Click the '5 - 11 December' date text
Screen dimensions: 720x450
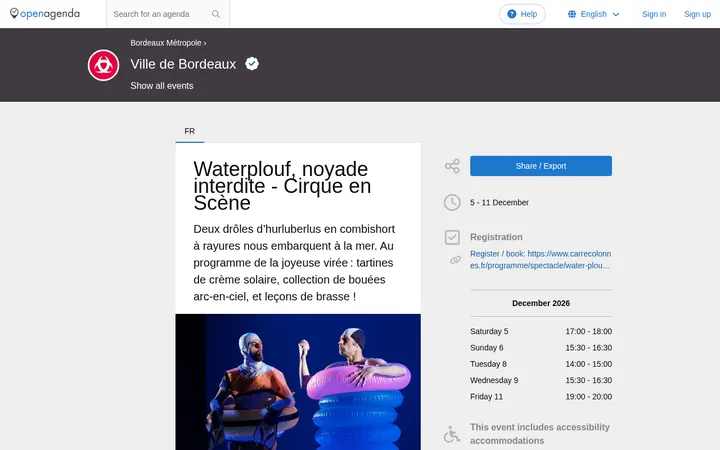click(x=499, y=202)
